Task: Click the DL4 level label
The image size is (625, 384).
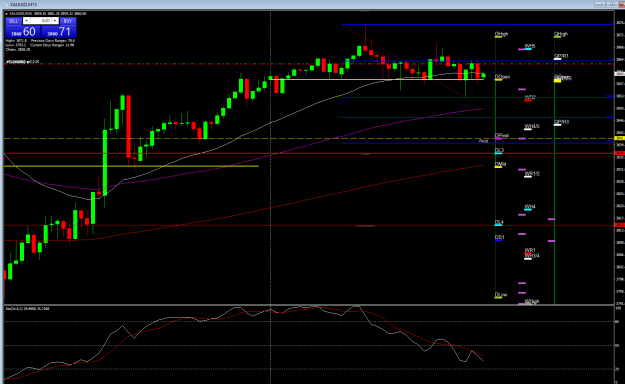Action: 499,222
